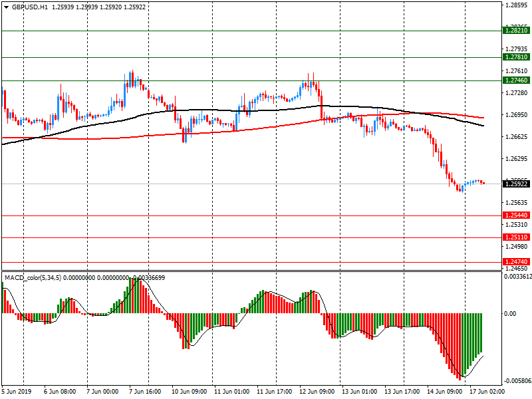
Task: Click the 1.27280 price scale value
Action: point(517,93)
